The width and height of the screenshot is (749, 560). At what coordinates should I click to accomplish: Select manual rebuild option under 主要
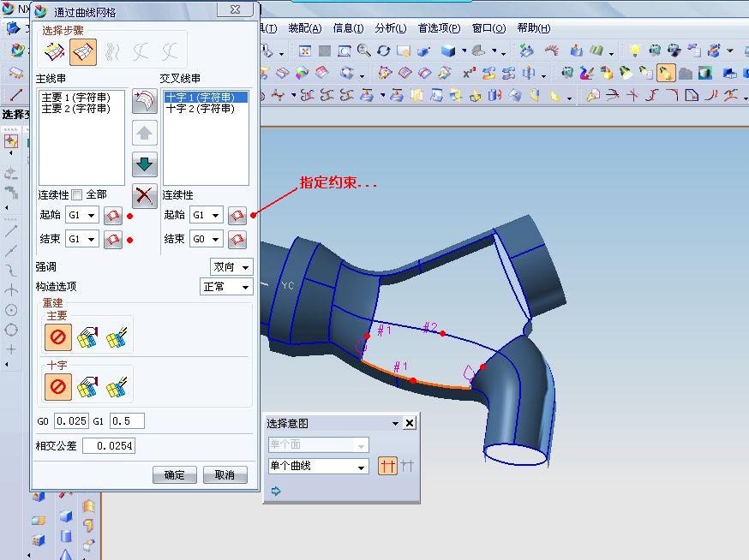pyautogui.click(x=87, y=337)
